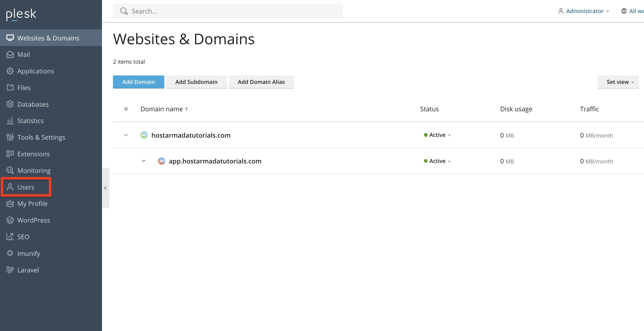Viewport: 644px width, 331px height.
Task: Open the WordPress menu item
Action: (x=51, y=220)
